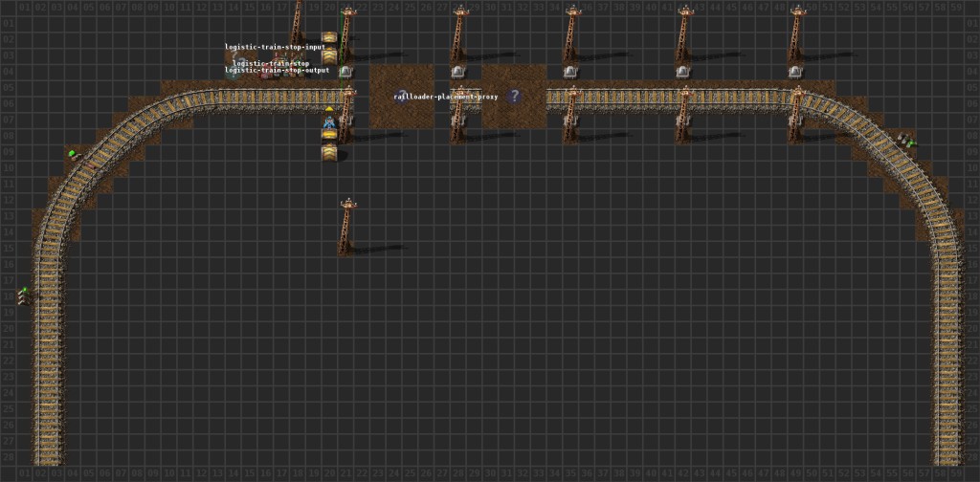Select the electric pole crossing the track at column 42
Viewport: 980px width, 482px height.
[x=684, y=114]
